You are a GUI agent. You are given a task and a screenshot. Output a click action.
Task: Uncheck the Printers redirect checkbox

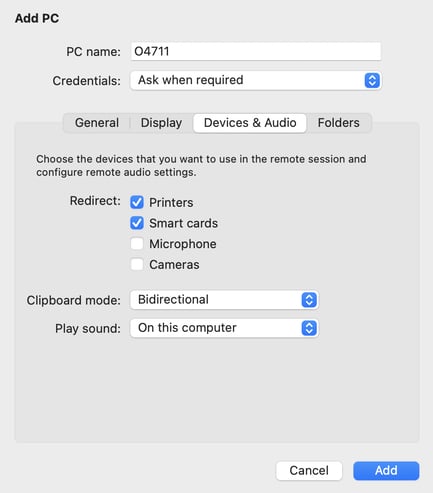pos(137,202)
